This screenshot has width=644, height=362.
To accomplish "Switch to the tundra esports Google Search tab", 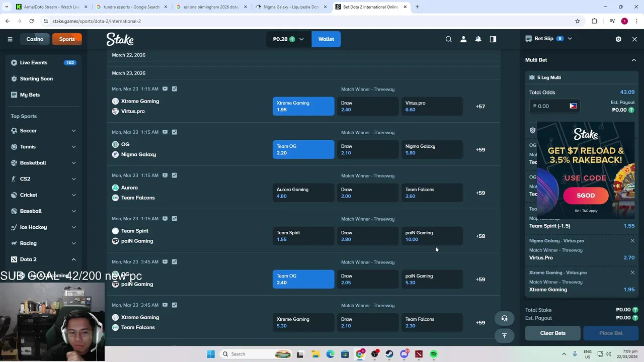I will (131, 7).
